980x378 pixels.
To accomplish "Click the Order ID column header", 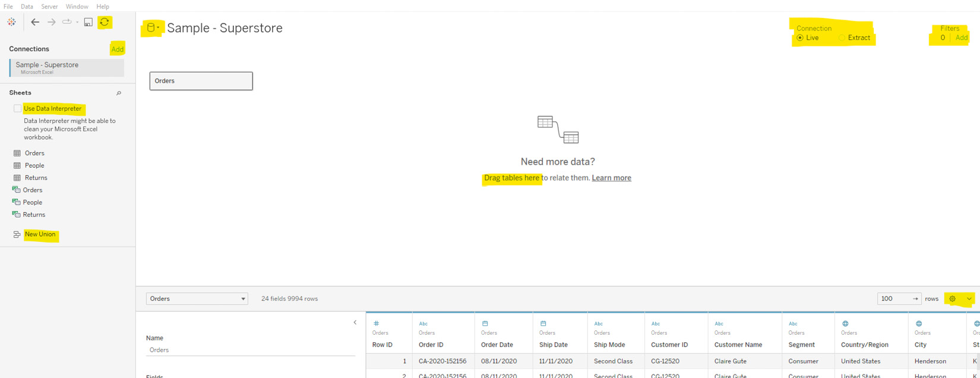I will pos(431,345).
